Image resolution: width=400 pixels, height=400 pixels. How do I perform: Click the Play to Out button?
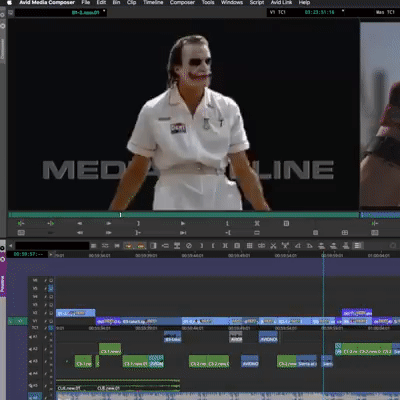click(x=183, y=232)
